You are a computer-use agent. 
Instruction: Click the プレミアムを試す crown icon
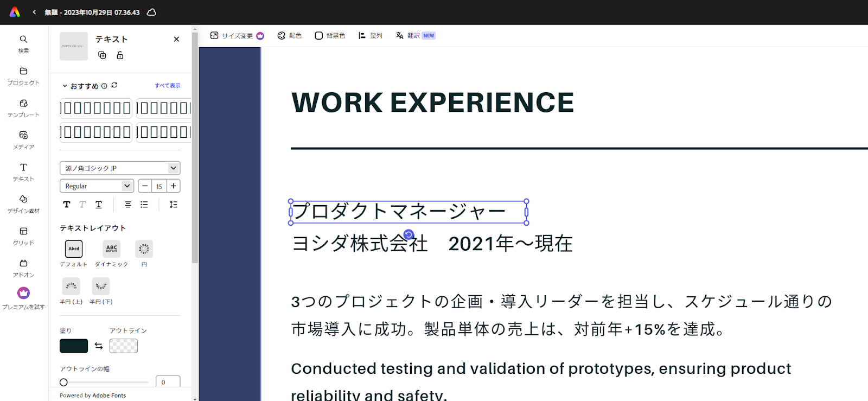[23, 293]
